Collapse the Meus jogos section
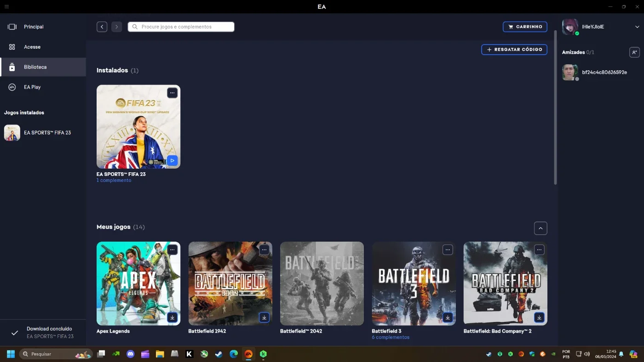Image resolution: width=644 pixels, height=362 pixels. [540, 228]
